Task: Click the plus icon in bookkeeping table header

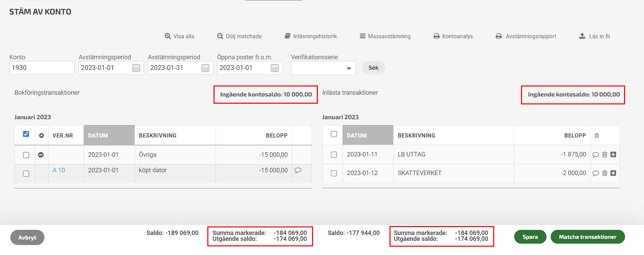Action: coord(41,136)
